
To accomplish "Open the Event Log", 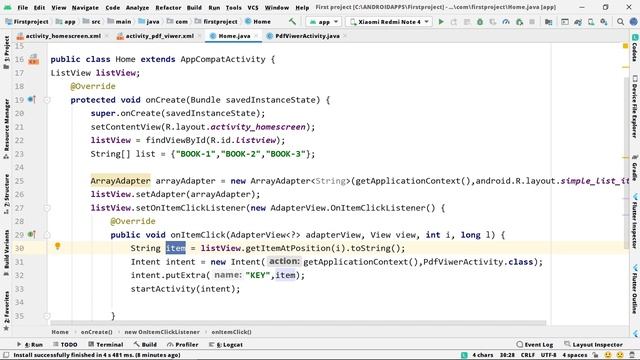I will pos(535,344).
